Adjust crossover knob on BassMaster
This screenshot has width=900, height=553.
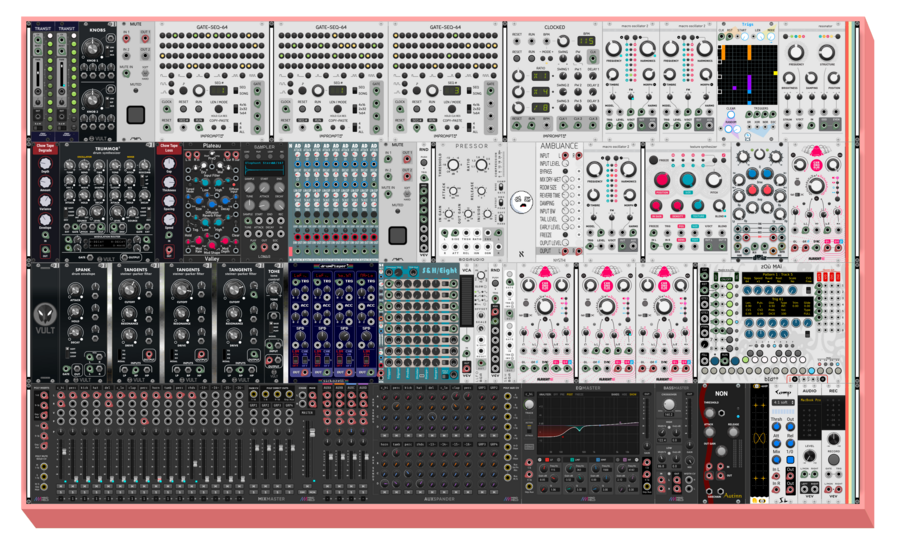[x=669, y=404]
